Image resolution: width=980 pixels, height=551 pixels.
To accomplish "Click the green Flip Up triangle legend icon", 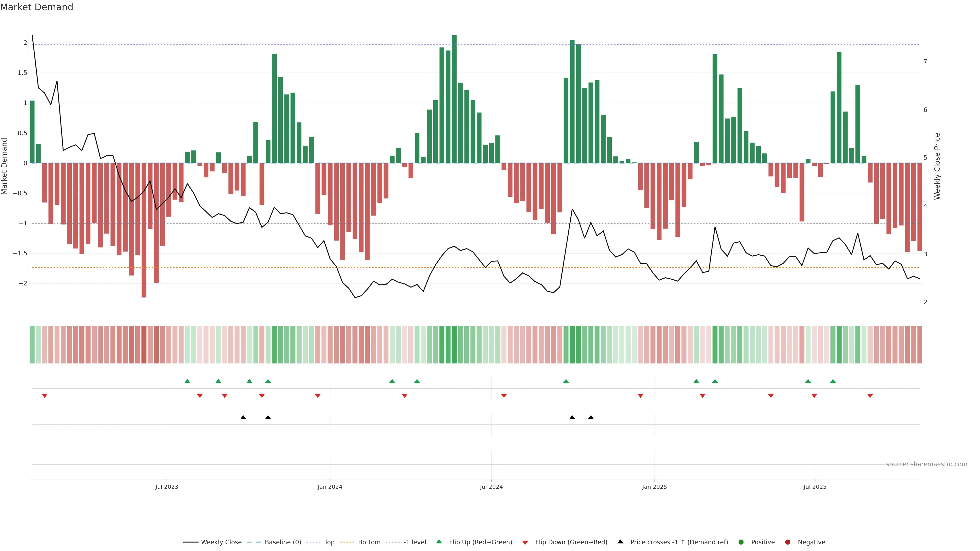I will click(x=439, y=542).
